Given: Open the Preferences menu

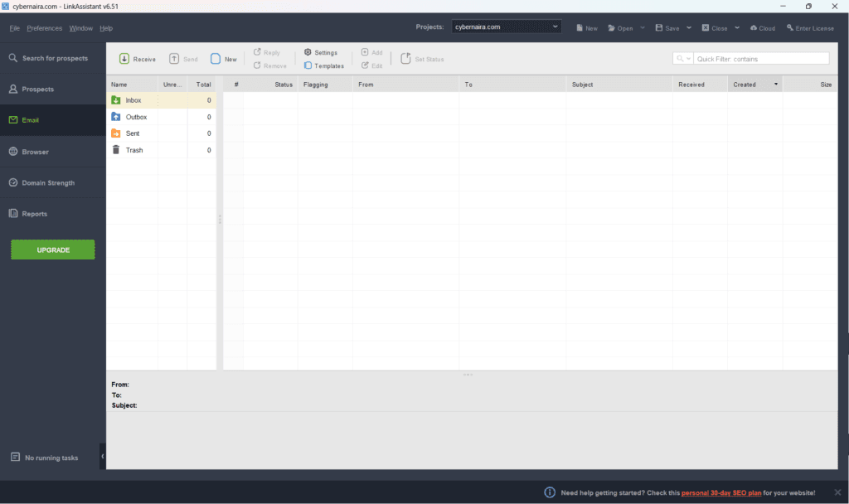Looking at the screenshot, I should 45,28.
